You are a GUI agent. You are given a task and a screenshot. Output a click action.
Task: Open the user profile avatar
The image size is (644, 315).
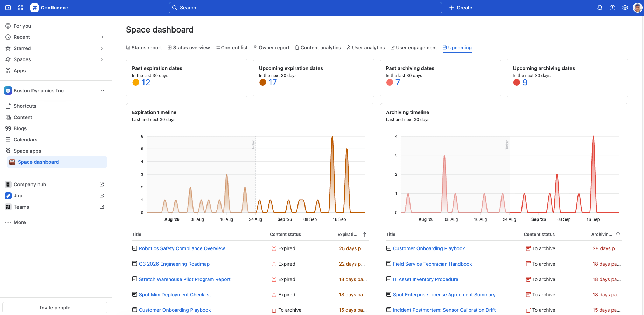point(638,8)
